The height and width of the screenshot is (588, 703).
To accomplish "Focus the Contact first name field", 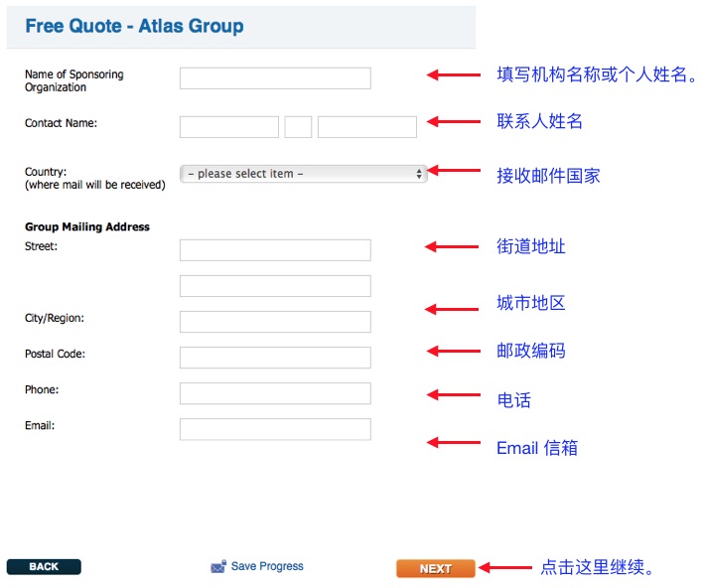I will [229, 127].
